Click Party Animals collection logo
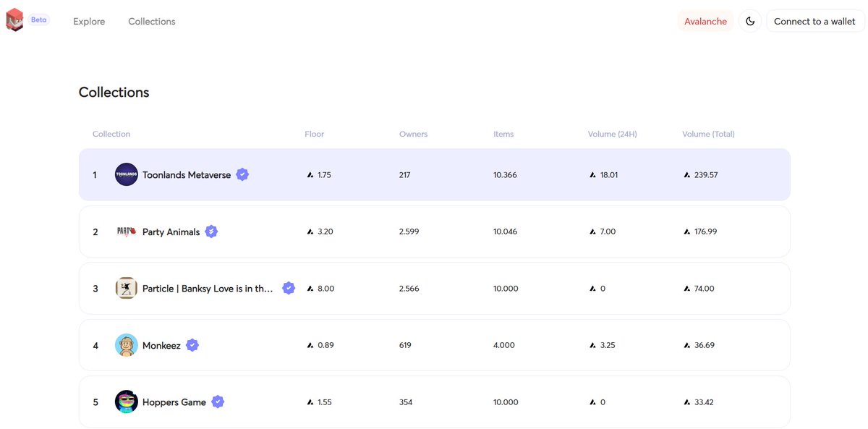 click(127, 232)
